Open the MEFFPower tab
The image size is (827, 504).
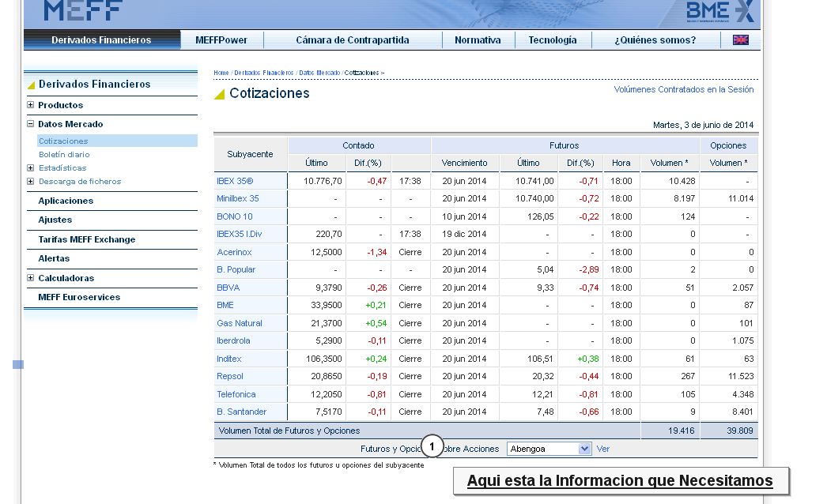[x=221, y=40]
